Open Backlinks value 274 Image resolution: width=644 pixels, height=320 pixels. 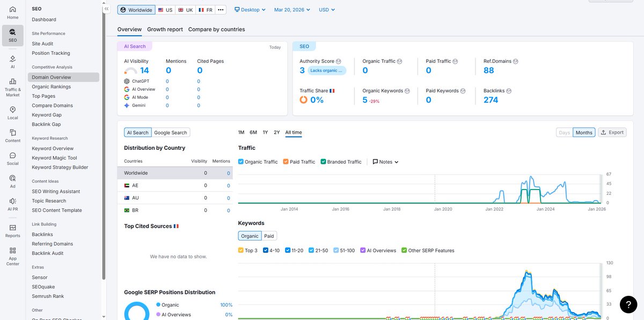(491, 100)
